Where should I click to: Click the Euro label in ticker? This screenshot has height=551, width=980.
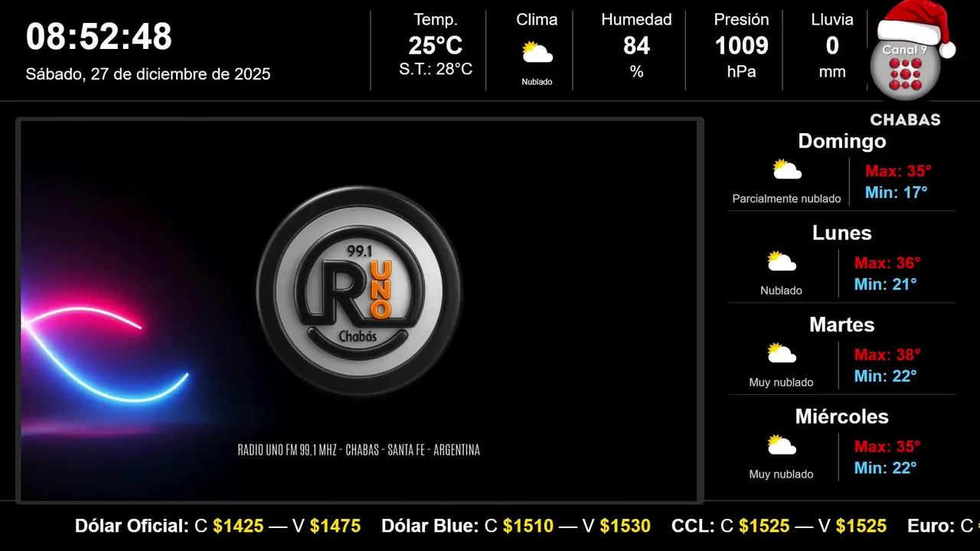point(931,526)
